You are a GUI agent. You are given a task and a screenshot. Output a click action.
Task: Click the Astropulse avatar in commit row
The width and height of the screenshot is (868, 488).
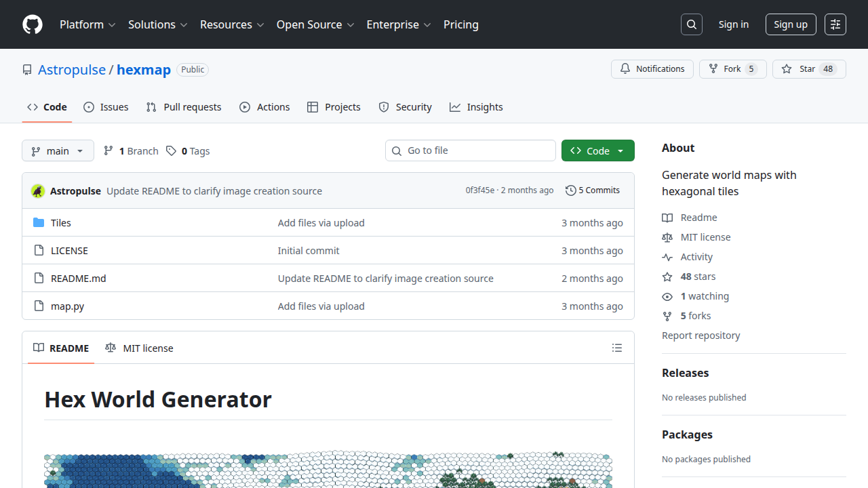tap(38, 191)
